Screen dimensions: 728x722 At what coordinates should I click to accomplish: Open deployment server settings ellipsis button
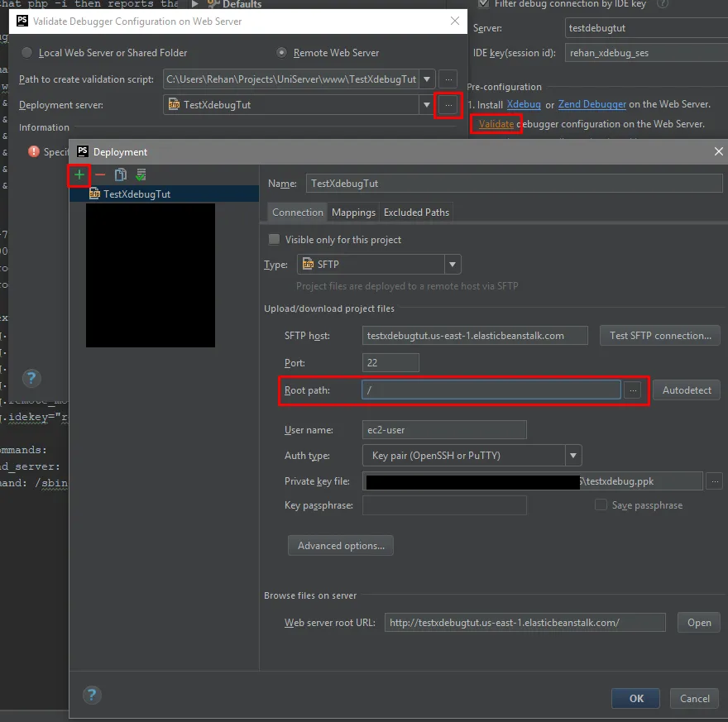pos(448,105)
